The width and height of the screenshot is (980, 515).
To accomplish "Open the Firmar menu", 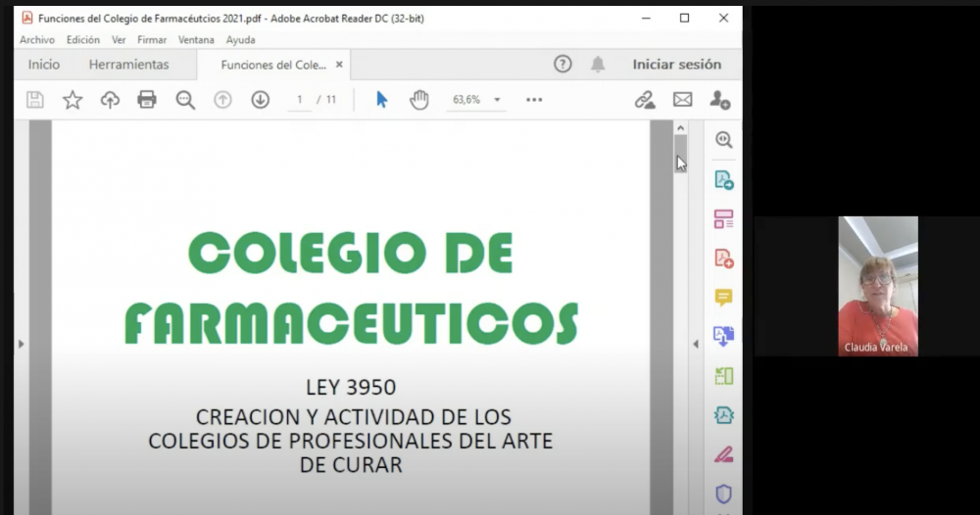I will coord(152,40).
